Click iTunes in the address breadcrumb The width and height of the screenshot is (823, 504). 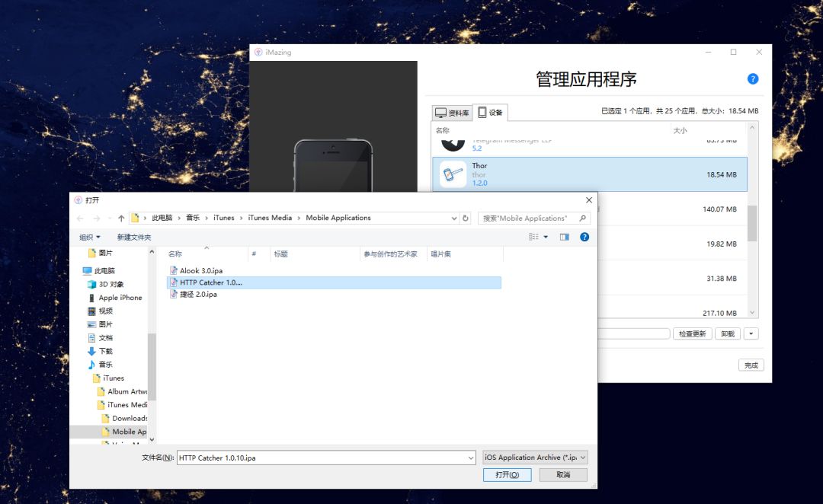pyautogui.click(x=223, y=218)
